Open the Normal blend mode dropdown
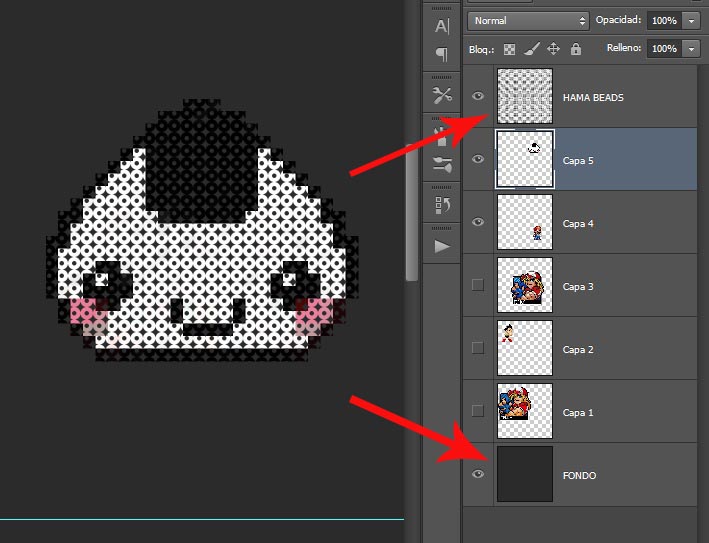The height and width of the screenshot is (543, 709). tap(528, 21)
